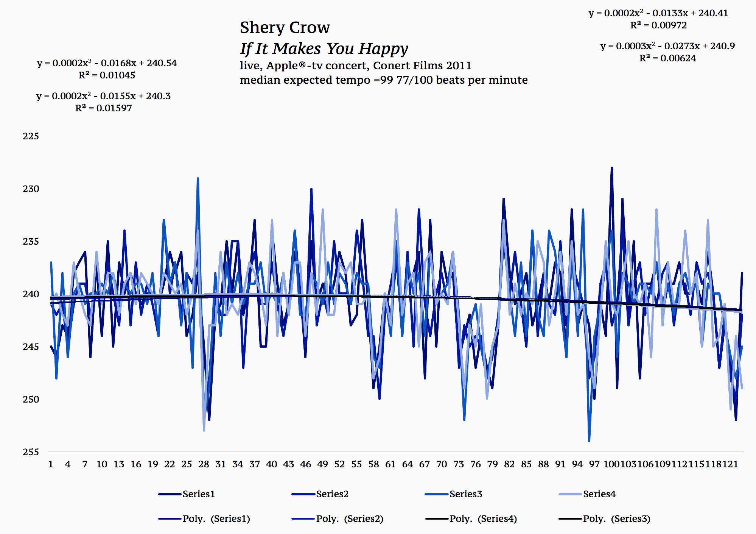Select the Poly. (Series1) legend entry

216,518
